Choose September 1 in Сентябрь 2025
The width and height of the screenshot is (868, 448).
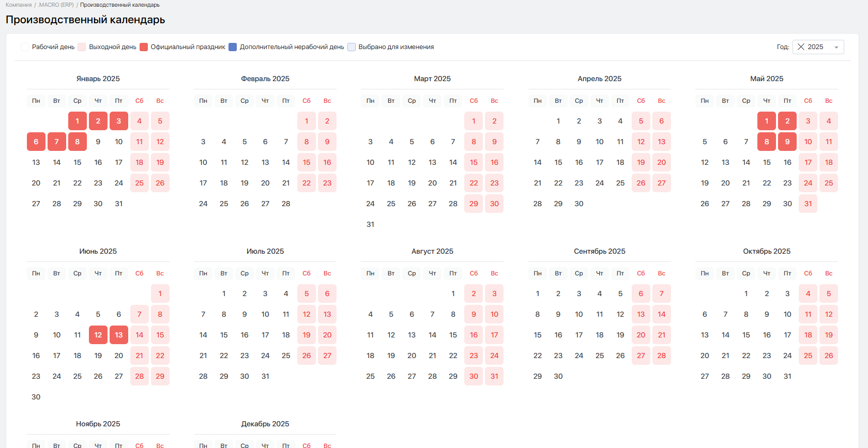click(538, 293)
